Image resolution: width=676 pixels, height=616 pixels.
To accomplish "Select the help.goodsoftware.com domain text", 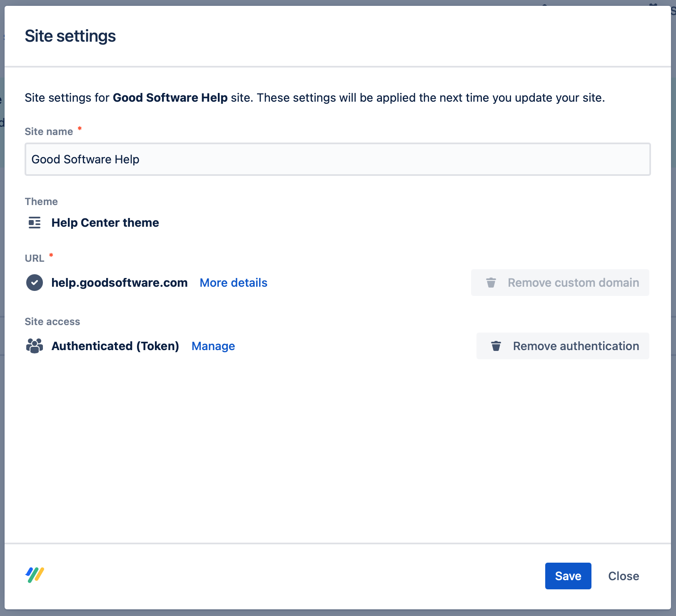I will (119, 283).
